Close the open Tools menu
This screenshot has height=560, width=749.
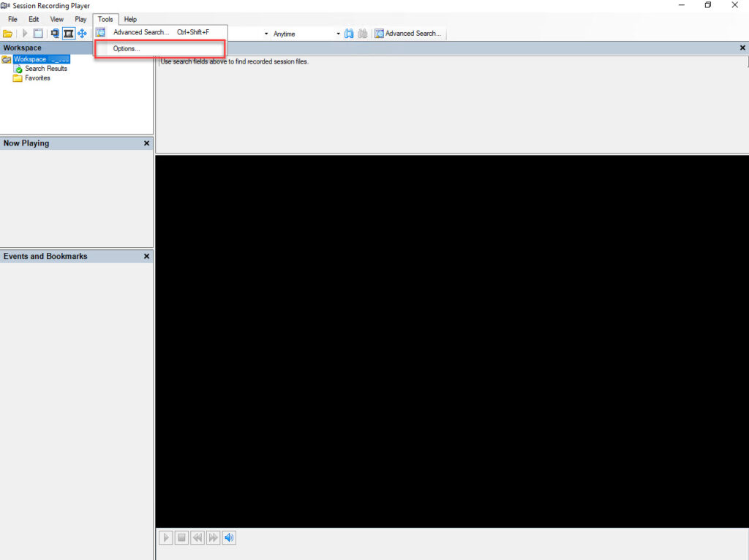tap(105, 19)
